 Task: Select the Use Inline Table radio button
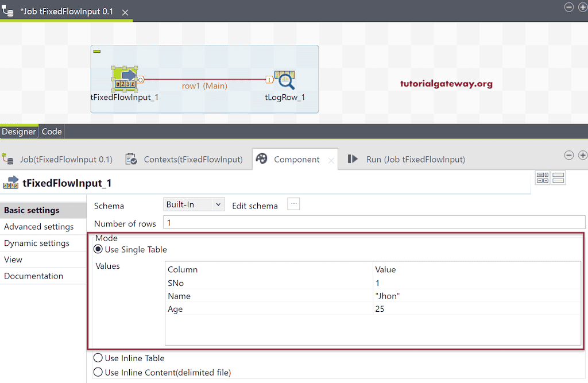coord(98,358)
